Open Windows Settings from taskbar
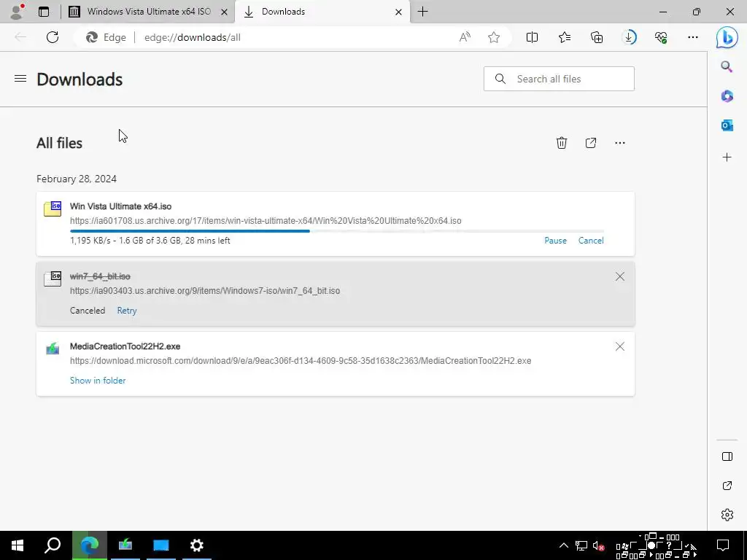The width and height of the screenshot is (747, 560). [196, 545]
